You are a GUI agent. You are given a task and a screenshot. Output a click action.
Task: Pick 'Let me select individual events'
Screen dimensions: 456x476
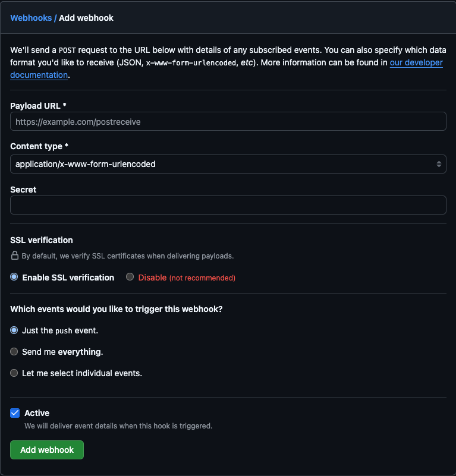14,373
